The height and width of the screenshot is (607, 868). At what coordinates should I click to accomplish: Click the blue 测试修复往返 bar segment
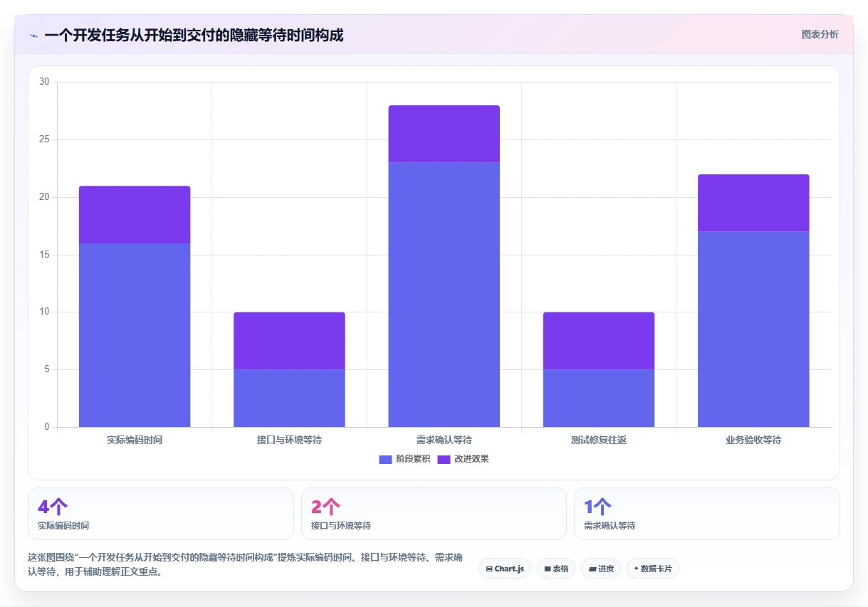599,398
